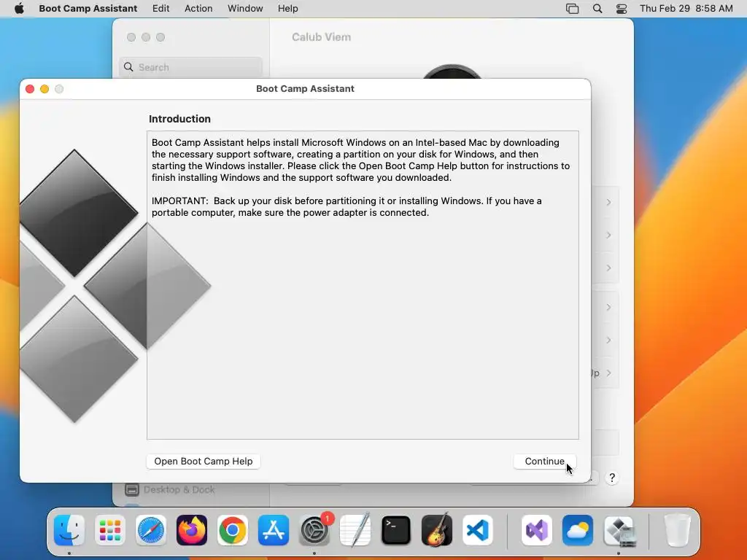Open Launchpad from the Dock
This screenshot has width=747, height=560.
tap(110, 530)
